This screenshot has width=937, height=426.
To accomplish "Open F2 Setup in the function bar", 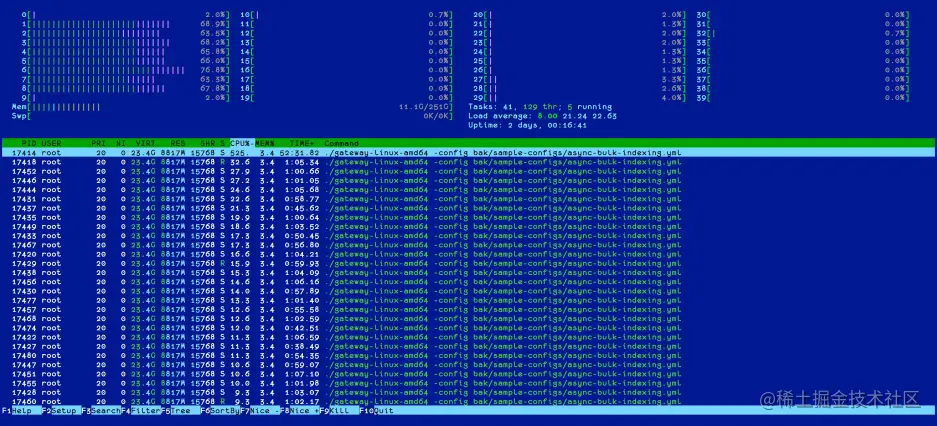I will (60, 411).
